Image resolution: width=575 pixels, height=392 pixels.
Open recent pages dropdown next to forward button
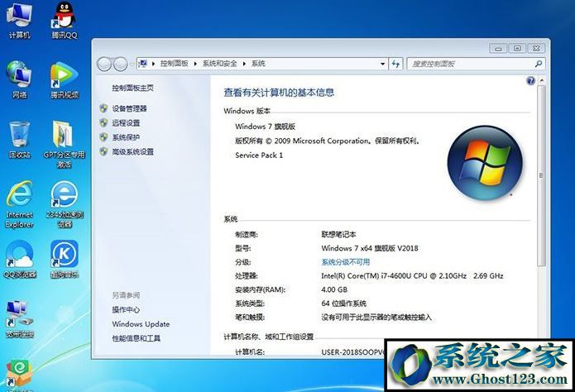(x=131, y=65)
